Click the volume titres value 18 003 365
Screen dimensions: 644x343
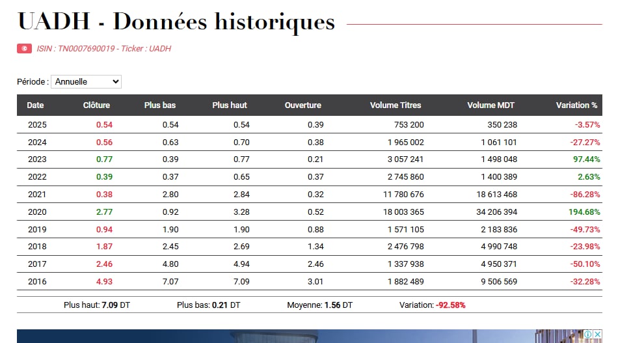coord(403,212)
